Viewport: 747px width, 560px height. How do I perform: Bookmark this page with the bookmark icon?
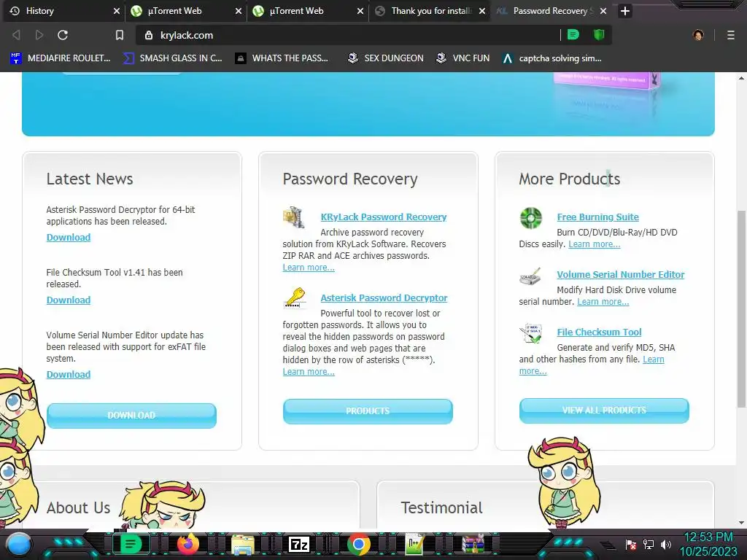(x=120, y=35)
